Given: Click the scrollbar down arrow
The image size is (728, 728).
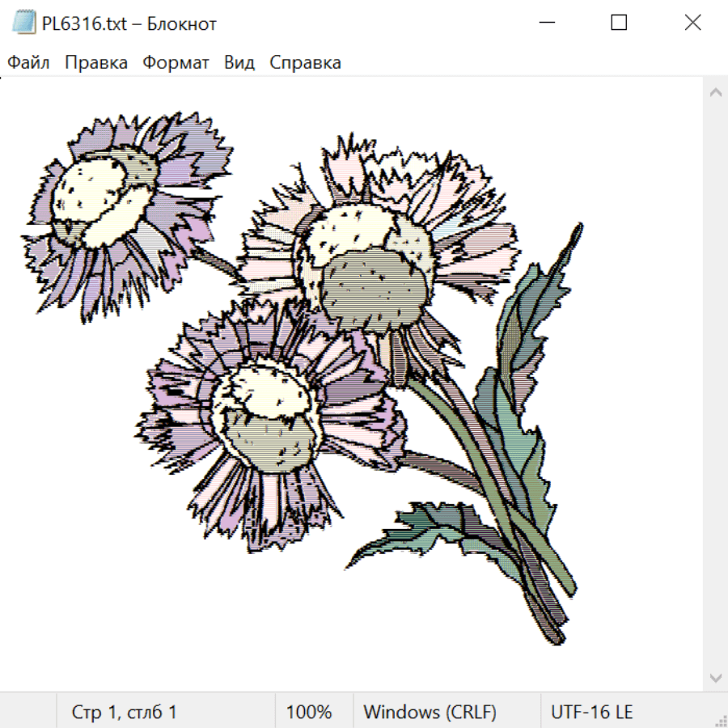Looking at the screenshot, I should click(715, 677).
